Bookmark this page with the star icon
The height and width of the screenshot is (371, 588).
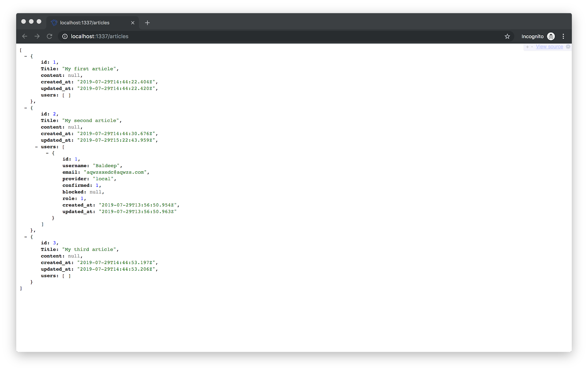click(507, 36)
